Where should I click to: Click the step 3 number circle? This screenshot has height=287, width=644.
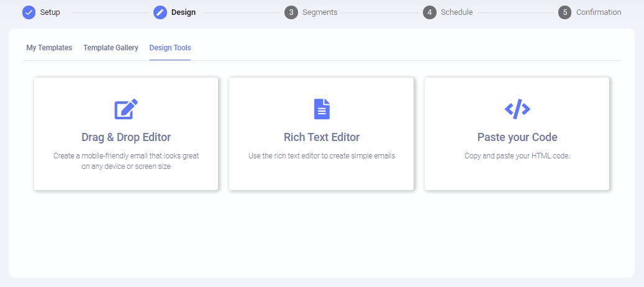(x=291, y=12)
